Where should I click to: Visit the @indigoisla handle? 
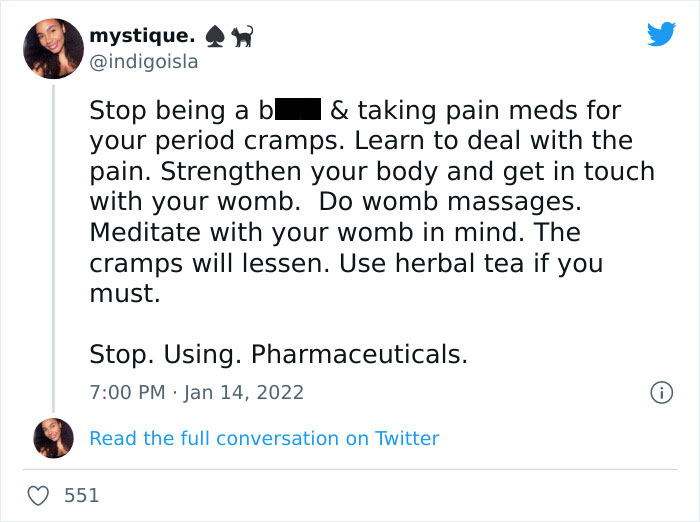(143, 62)
